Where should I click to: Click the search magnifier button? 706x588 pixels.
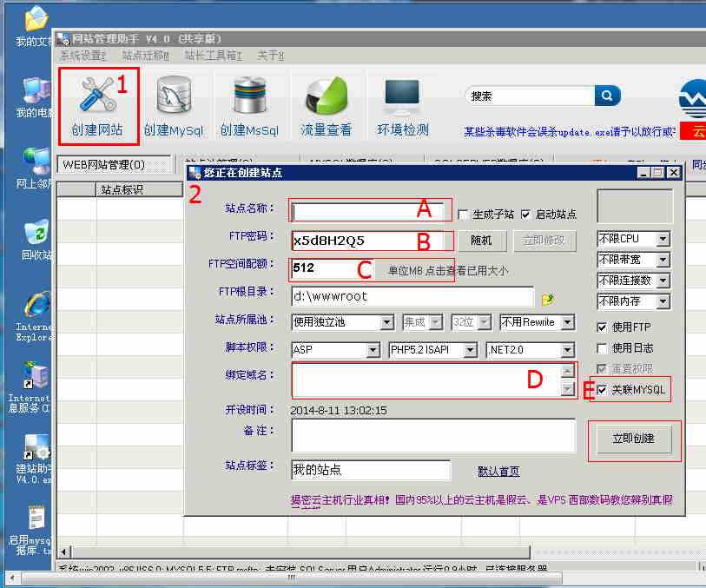point(608,96)
